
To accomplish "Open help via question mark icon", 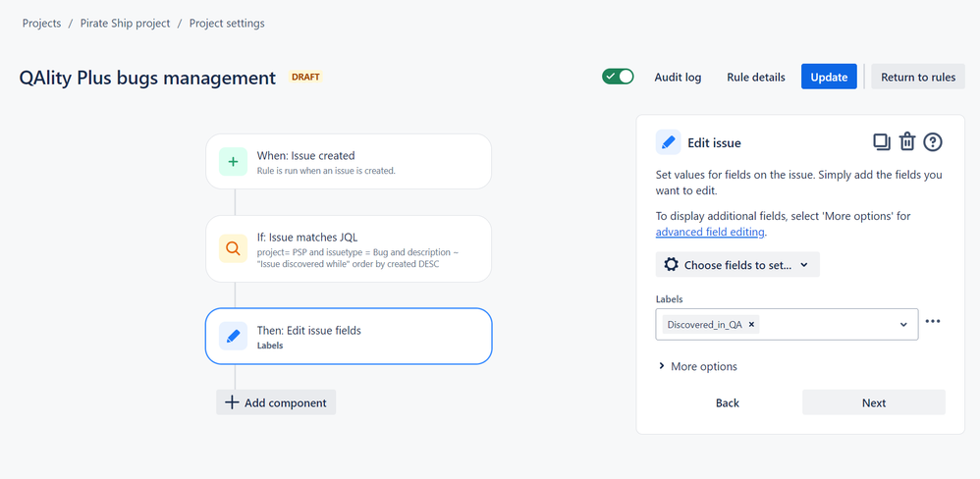I will pos(933,142).
